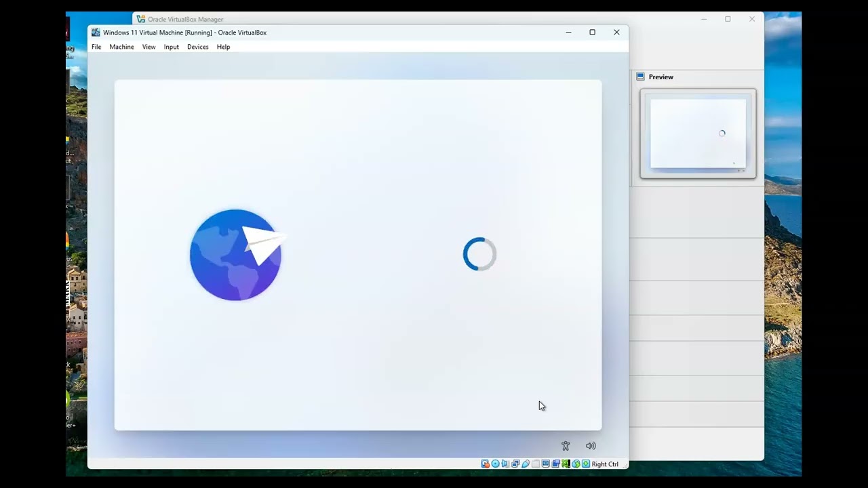Image resolution: width=868 pixels, height=488 pixels.
Task: Minimize the Windows 11 Virtual Machine window
Action: [568, 32]
